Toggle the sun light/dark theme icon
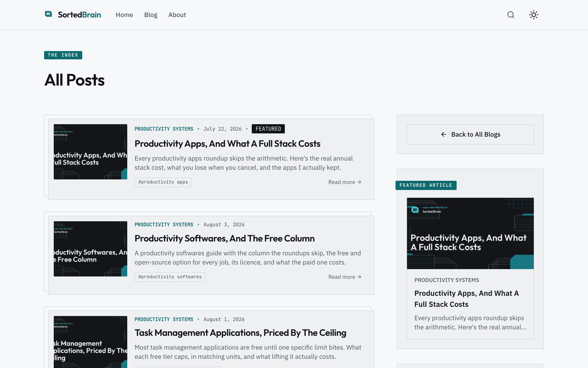Image resolution: width=588 pixels, height=368 pixels. tap(534, 15)
